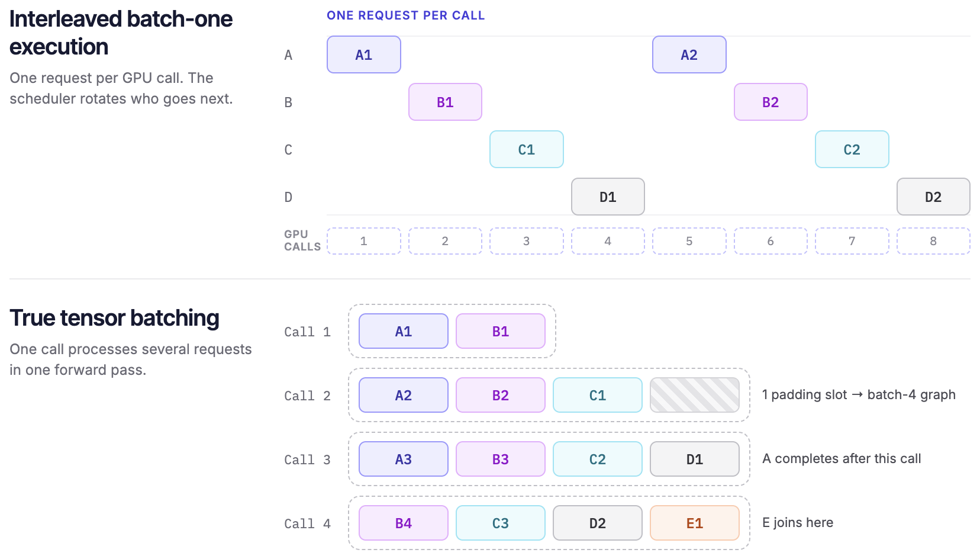Click the 'True tensor batching' title

click(115, 318)
